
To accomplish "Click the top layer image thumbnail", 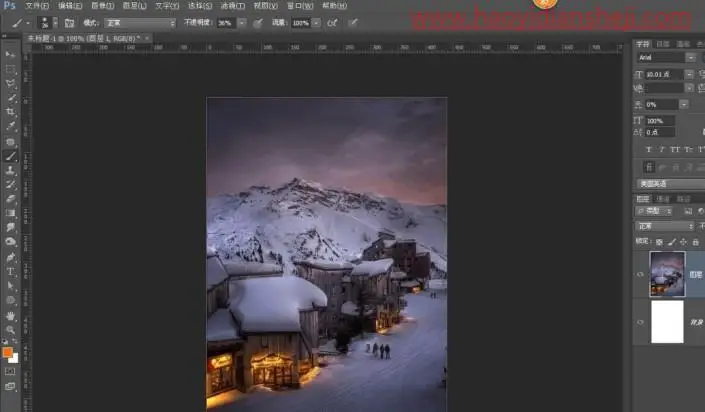I will [667, 274].
